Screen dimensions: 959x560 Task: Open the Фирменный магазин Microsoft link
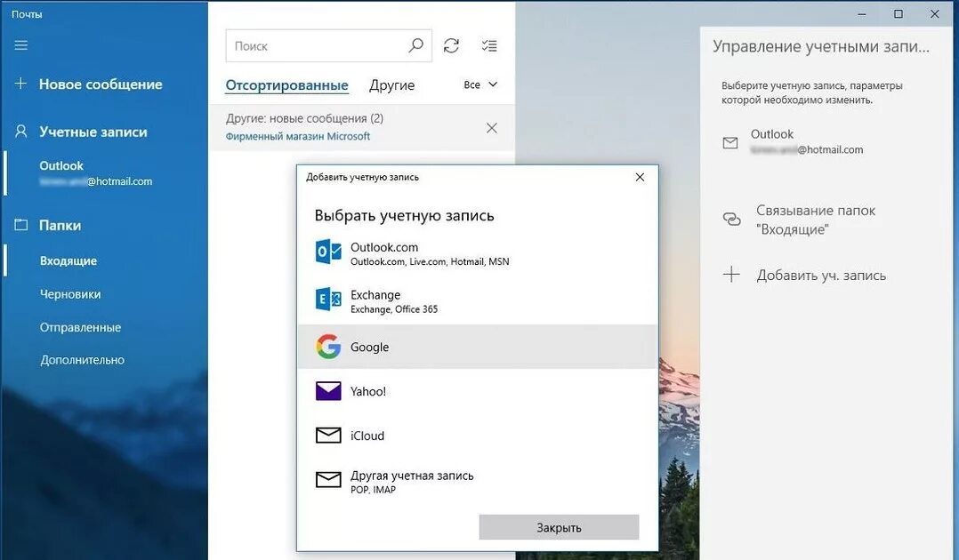pyautogui.click(x=298, y=136)
